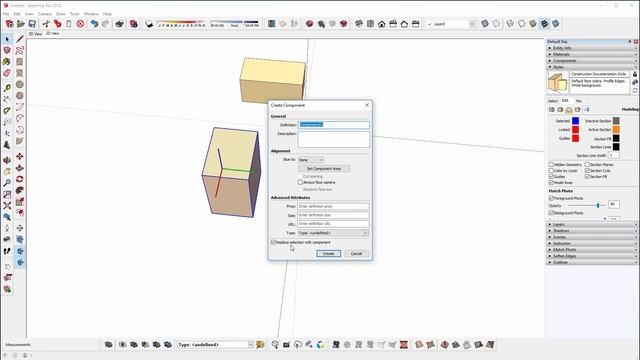Click the red Erase circle-X icon
Viewport: 640px width, 360px height.
[80, 24]
